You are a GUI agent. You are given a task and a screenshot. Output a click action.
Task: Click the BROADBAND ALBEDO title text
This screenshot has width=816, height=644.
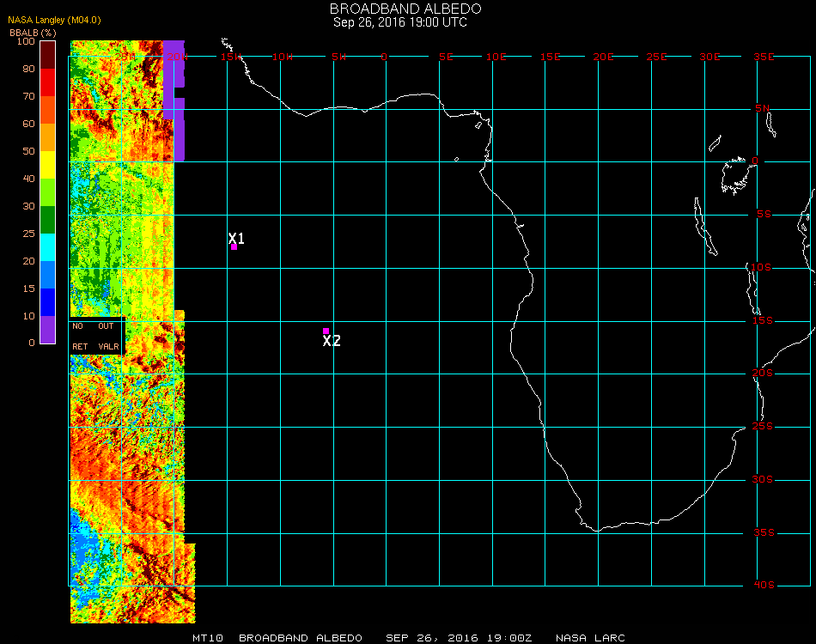click(400, 9)
